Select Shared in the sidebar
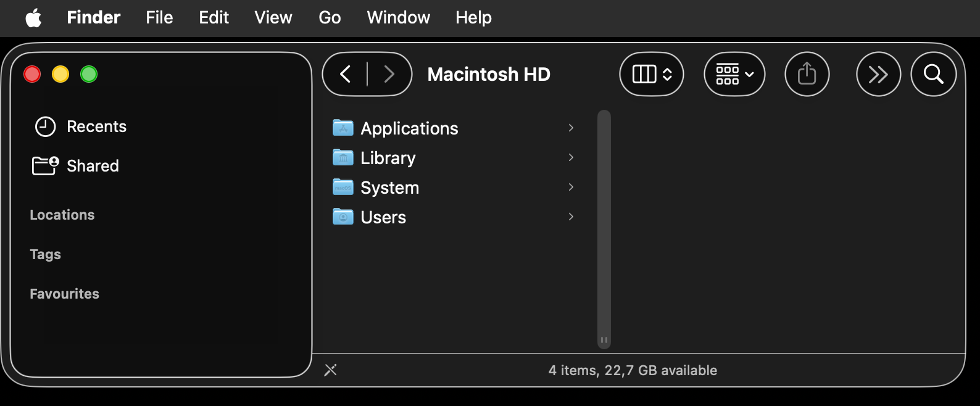The height and width of the screenshot is (406, 980). (x=93, y=166)
